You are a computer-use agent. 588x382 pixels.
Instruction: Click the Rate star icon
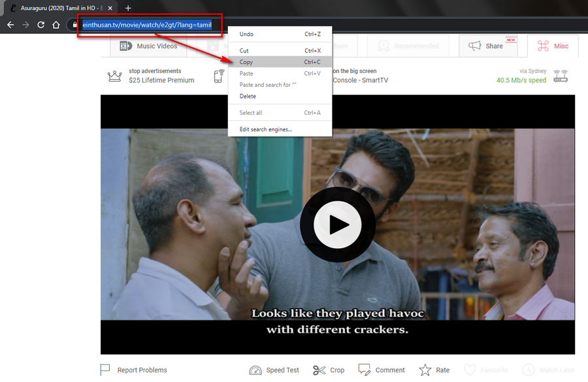[425, 370]
